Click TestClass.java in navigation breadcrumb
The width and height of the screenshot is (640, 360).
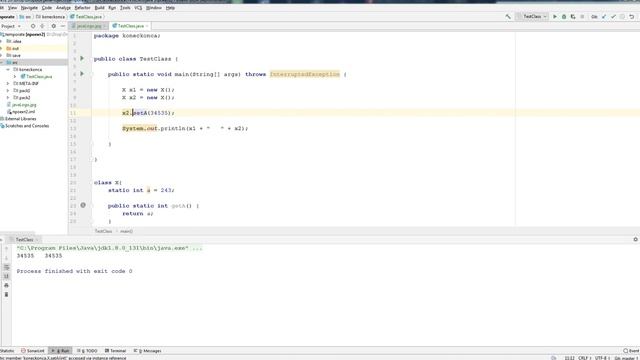86,17
